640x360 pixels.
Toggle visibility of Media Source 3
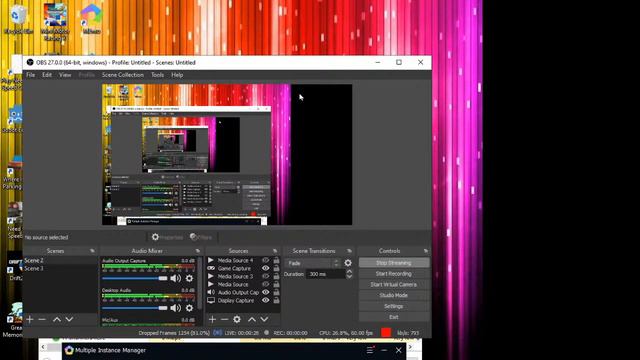tap(265, 276)
